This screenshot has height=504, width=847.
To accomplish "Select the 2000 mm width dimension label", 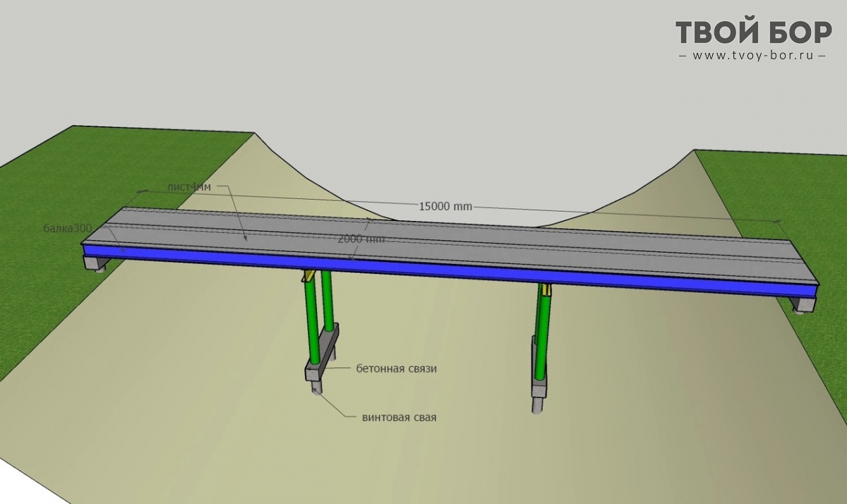I will [x=361, y=239].
